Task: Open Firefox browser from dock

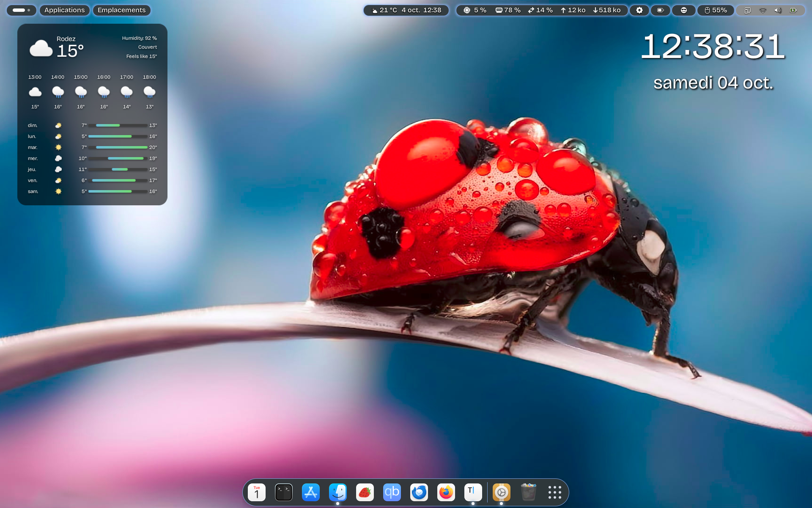Action: 446,492
